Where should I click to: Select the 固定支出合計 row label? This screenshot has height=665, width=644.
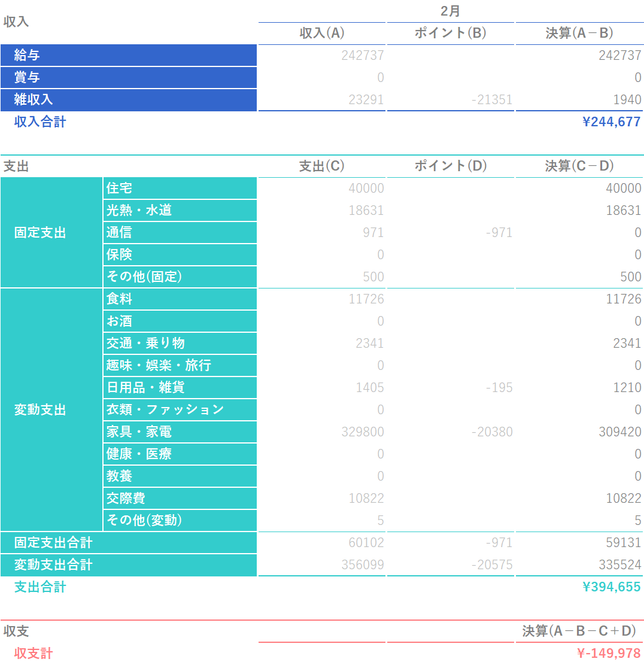pos(53,543)
